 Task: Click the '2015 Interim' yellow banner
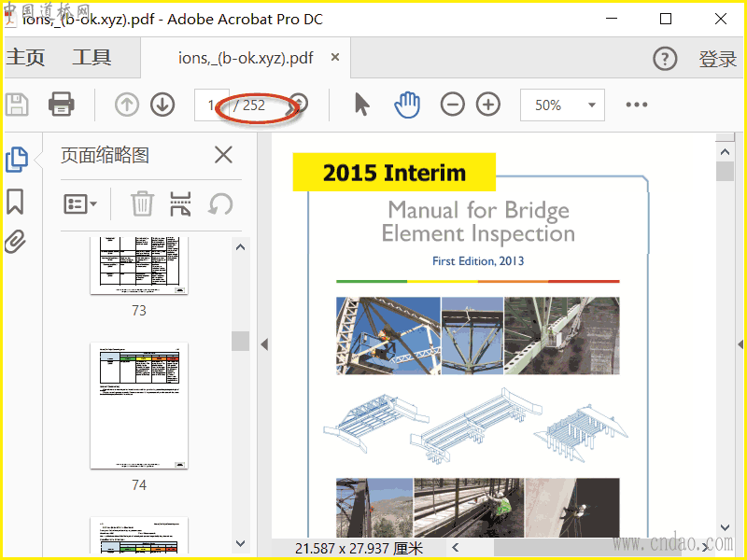(x=394, y=173)
